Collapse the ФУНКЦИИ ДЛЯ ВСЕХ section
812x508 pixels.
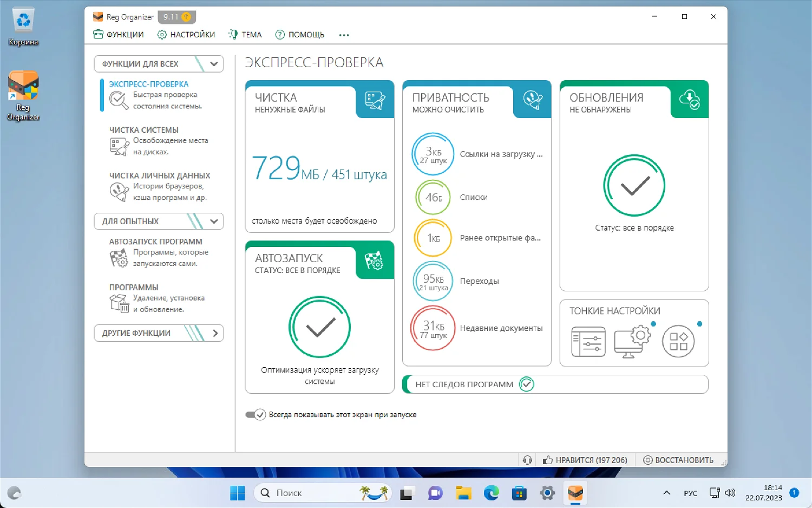coord(214,64)
